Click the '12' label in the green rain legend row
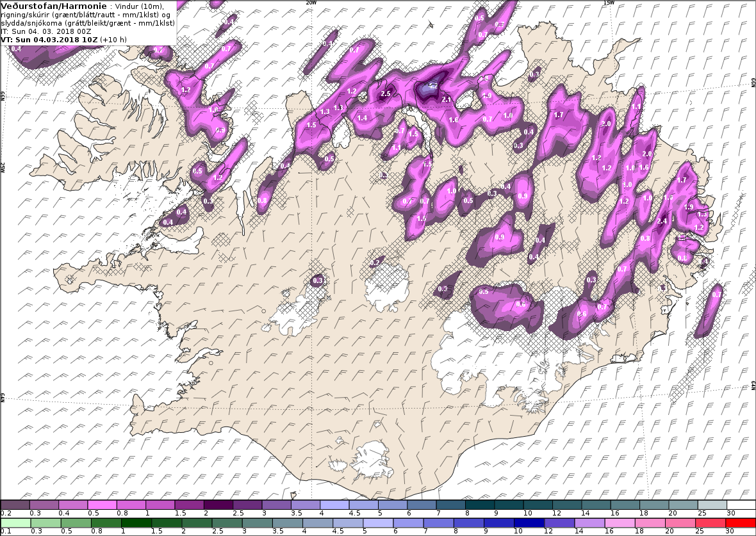756x536 pixels. [548, 531]
